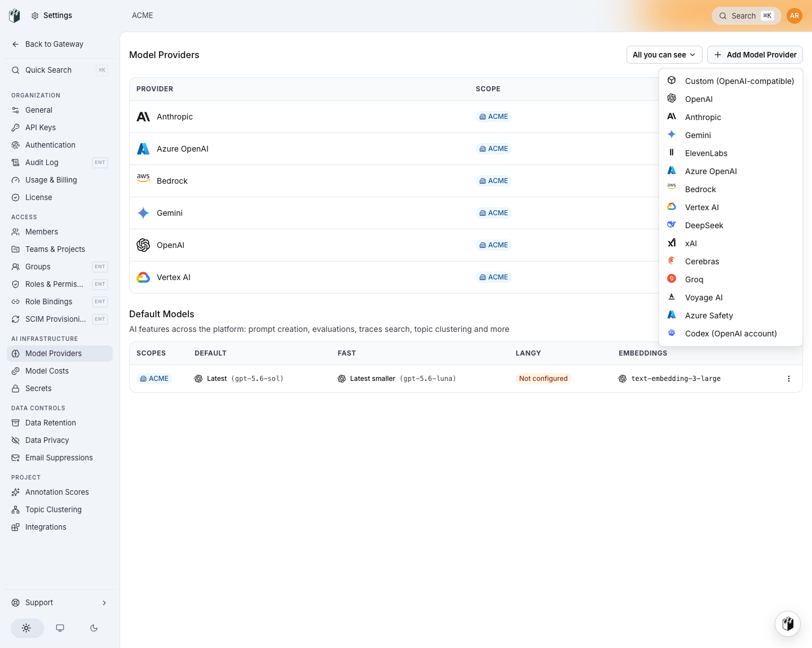Click the back arrow next to Back to Gateway
The image size is (812, 648).
(16, 45)
